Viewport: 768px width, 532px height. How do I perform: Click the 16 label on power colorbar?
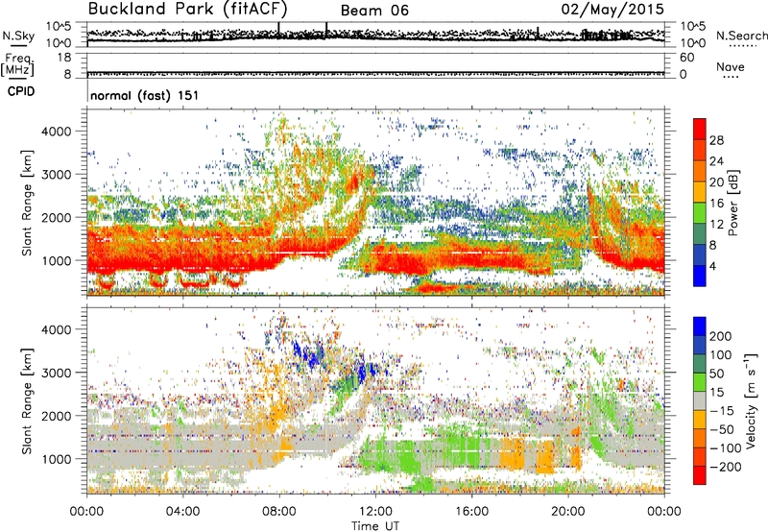click(716, 204)
